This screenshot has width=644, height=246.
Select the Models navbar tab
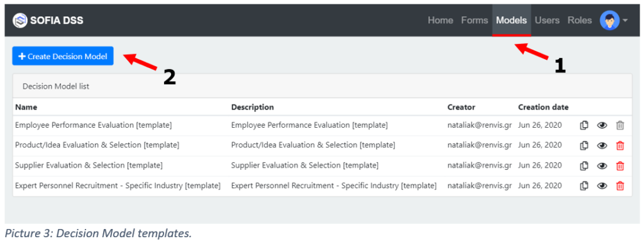511,20
